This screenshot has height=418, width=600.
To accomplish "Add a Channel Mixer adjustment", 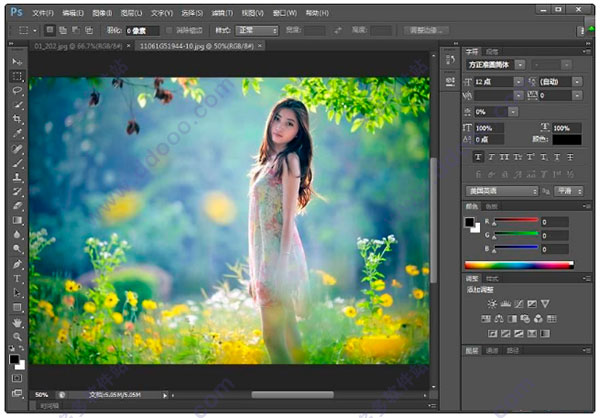I will point(538,318).
